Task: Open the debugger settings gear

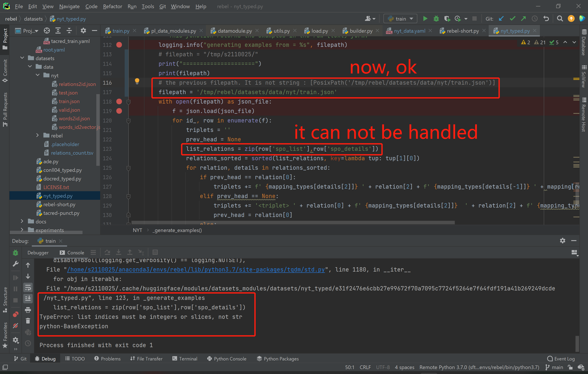Action: (x=563, y=241)
